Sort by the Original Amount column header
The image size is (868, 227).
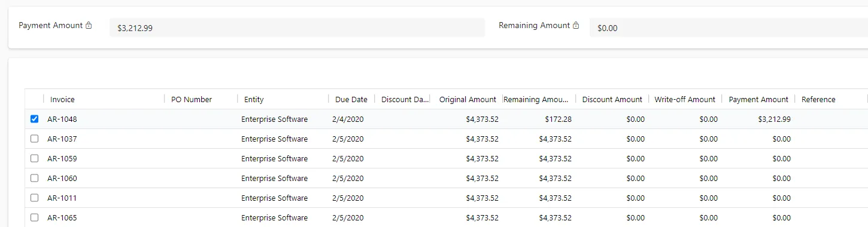(x=468, y=99)
